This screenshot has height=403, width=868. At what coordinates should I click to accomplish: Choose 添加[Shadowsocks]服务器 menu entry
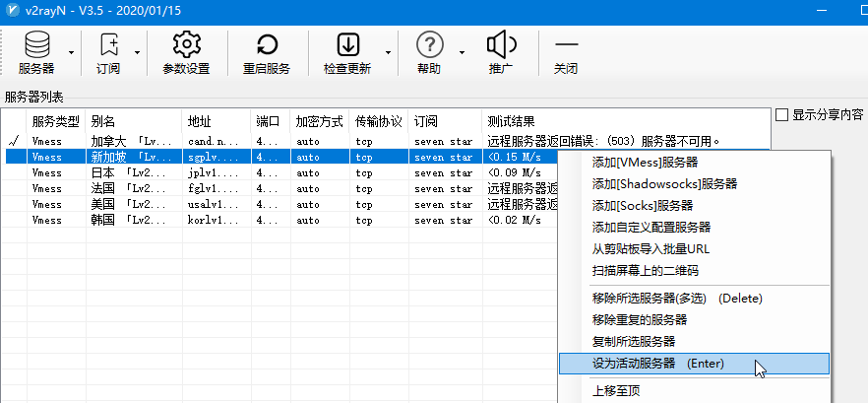pyautogui.click(x=694, y=184)
